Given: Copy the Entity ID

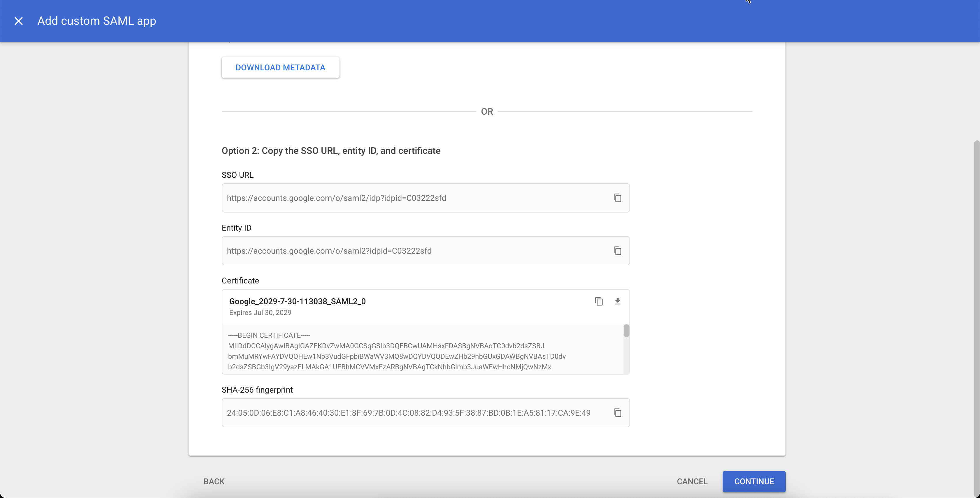Looking at the screenshot, I should tap(617, 251).
